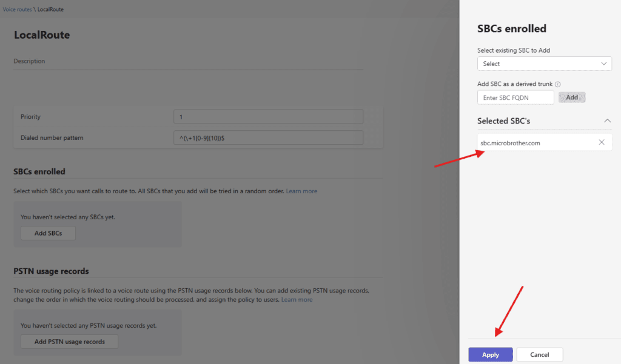Click the LocalRoute breadcrumb item

pos(50,10)
